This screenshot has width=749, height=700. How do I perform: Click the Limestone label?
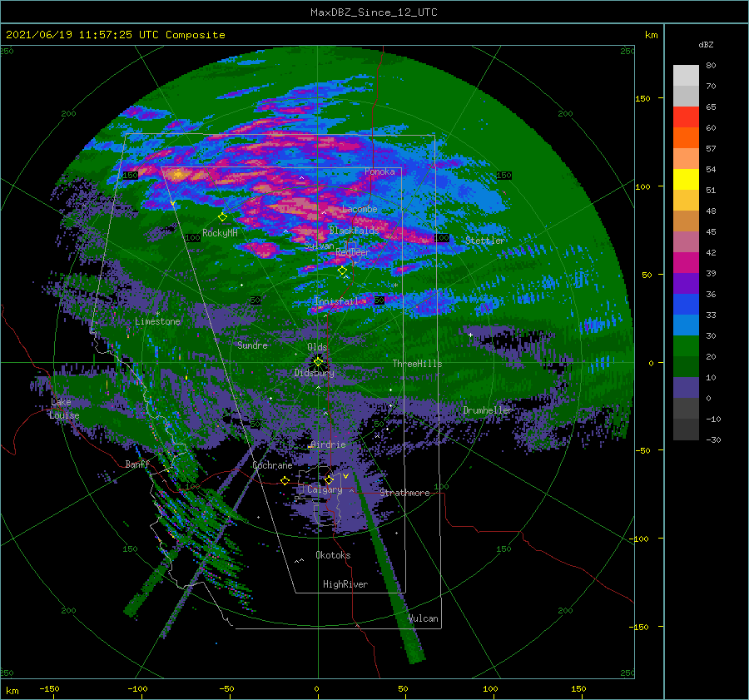[x=157, y=321]
